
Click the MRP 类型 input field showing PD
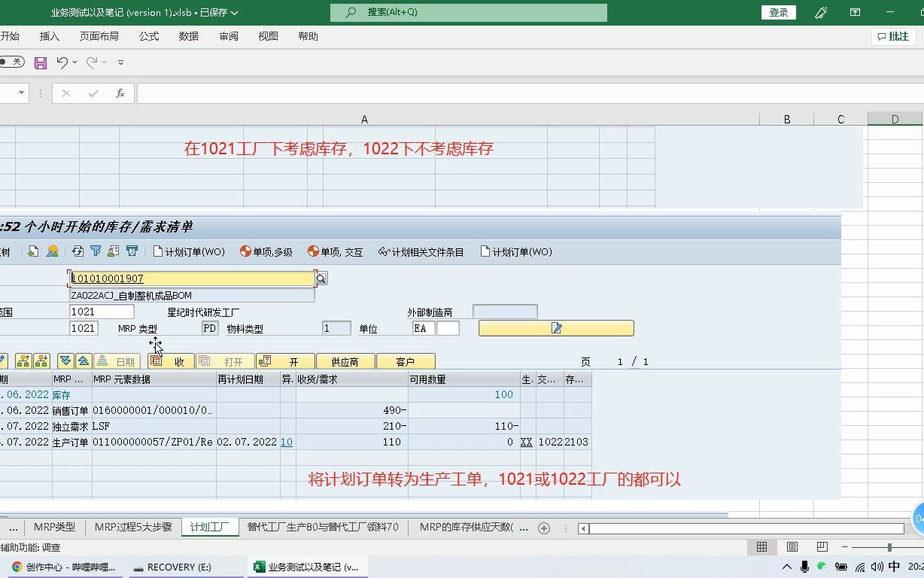(x=209, y=328)
